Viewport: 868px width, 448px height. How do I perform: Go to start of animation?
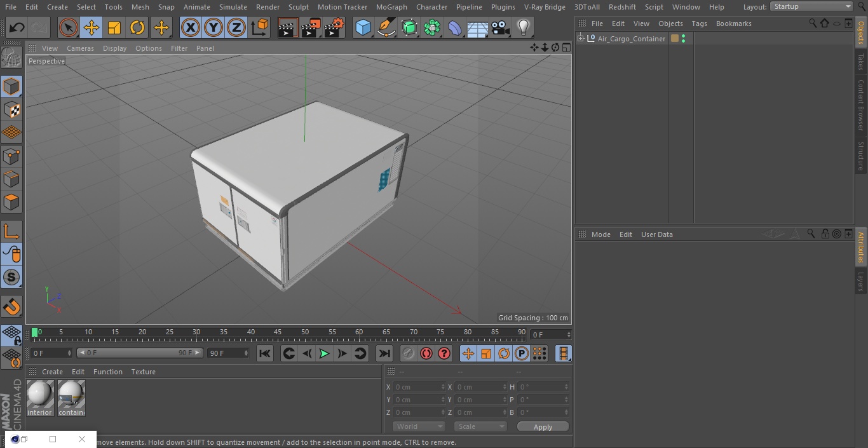coord(265,354)
